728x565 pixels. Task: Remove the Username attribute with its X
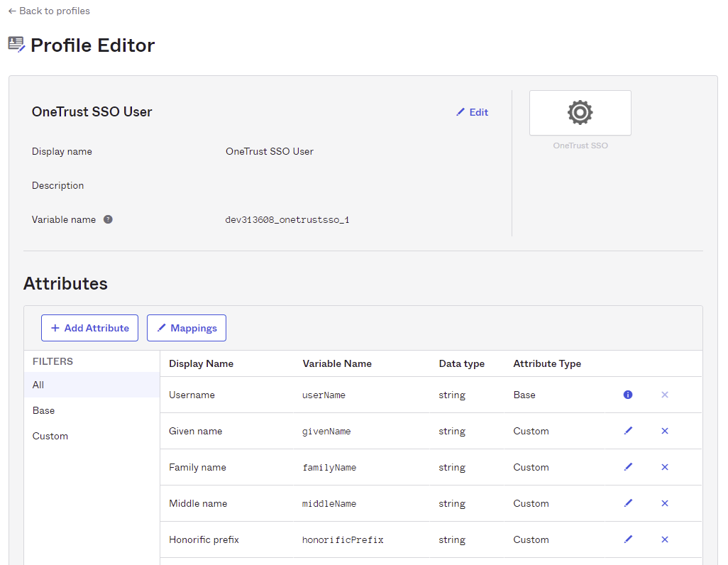[665, 395]
